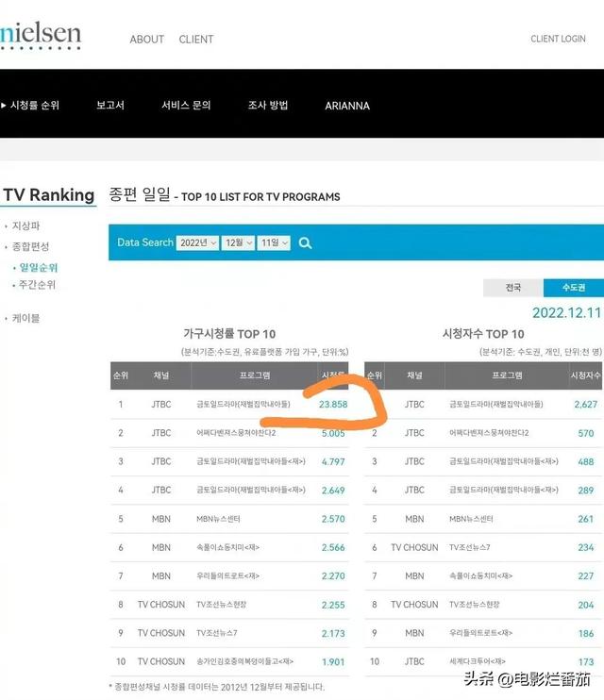Click 시청자수 TOP 10 heading
604x700 pixels.
(x=483, y=334)
